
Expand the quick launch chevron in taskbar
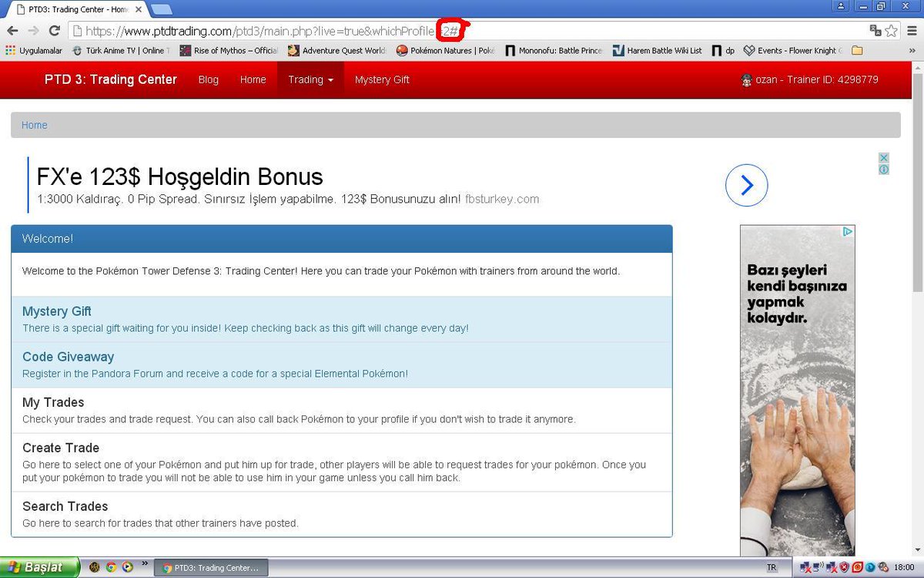coord(144,565)
